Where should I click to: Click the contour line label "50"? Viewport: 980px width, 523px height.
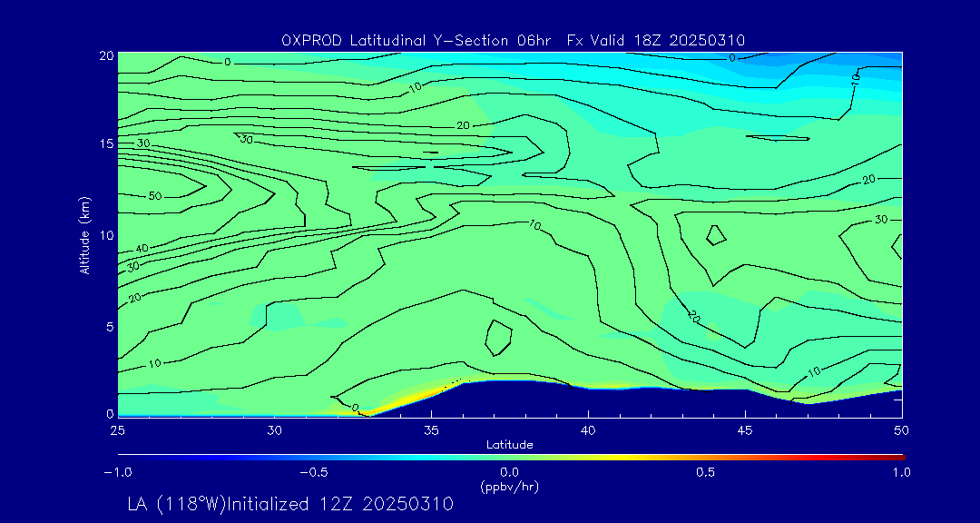click(155, 196)
